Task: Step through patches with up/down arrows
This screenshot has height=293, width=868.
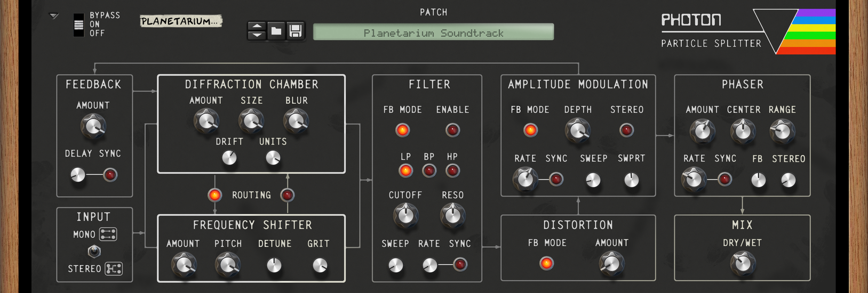Action: point(257,31)
